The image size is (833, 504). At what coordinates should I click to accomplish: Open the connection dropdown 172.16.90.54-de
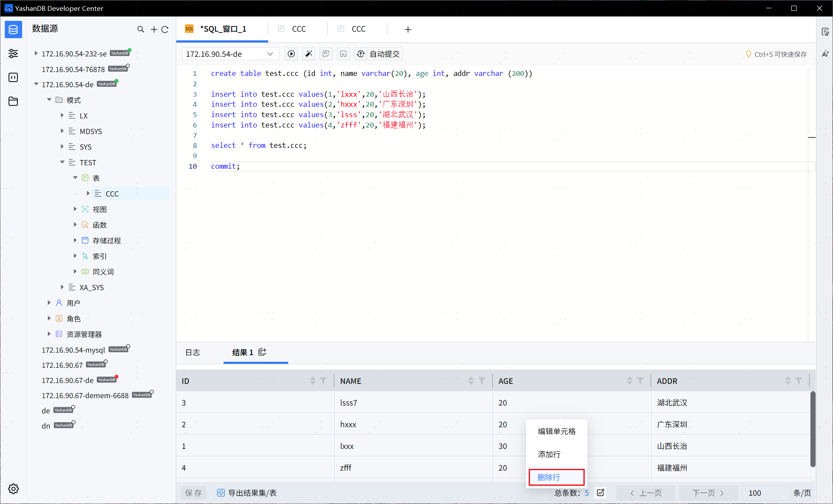click(229, 54)
